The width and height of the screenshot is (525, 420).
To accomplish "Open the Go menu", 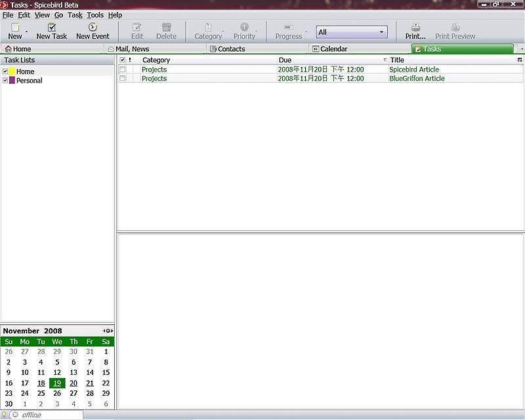I will (x=58, y=15).
